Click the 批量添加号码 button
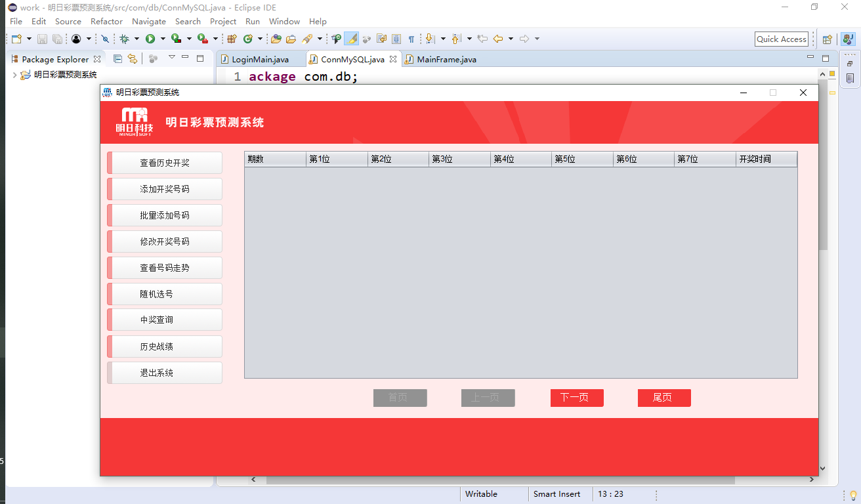The width and height of the screenshot is (861, 504). coord(165,215)
